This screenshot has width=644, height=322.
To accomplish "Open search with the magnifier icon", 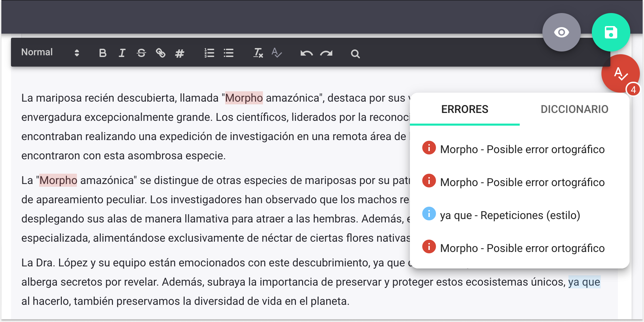I will point(355,54).
